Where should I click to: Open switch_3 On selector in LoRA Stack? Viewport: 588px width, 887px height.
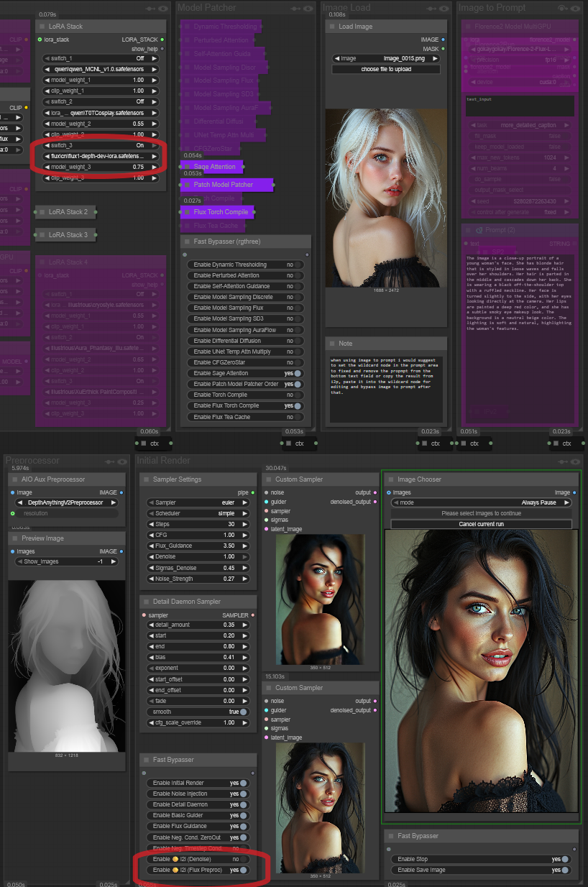tap(100, 145)
